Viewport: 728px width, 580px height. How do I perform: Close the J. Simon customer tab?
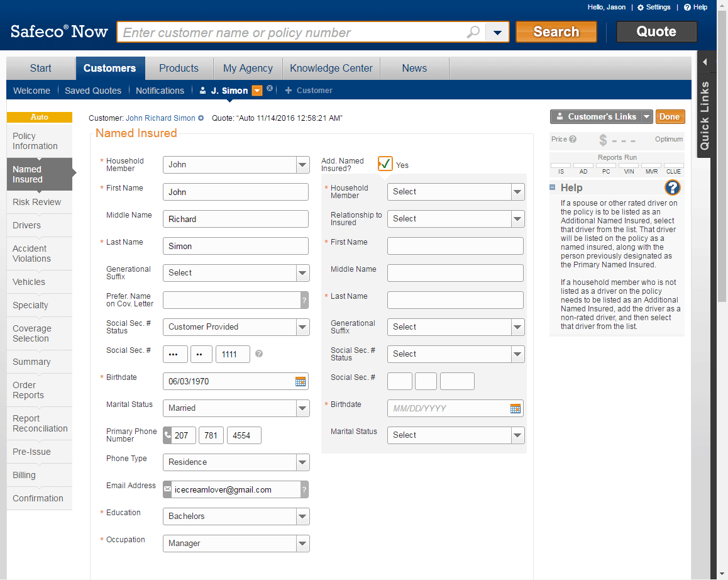(x=270, y=89)
